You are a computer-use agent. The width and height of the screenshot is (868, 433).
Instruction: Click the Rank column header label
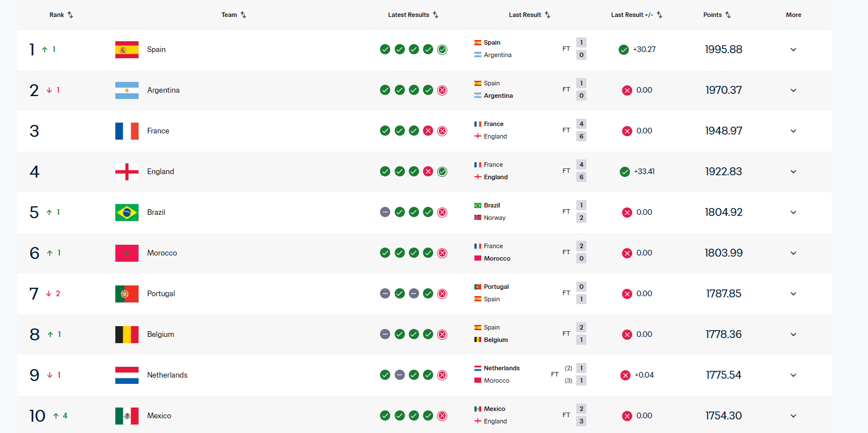57,15
